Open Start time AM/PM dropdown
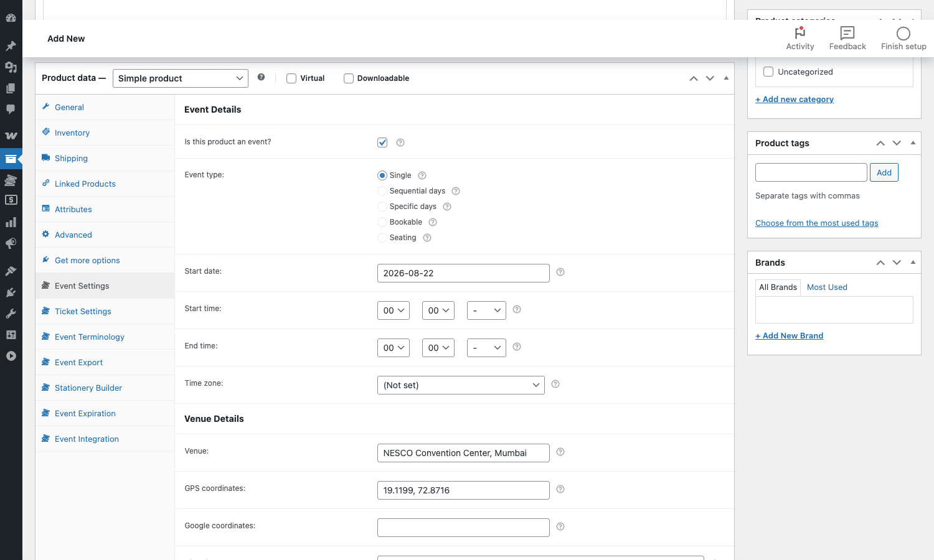This screenshot has height=560, width=934. (486, 310)
